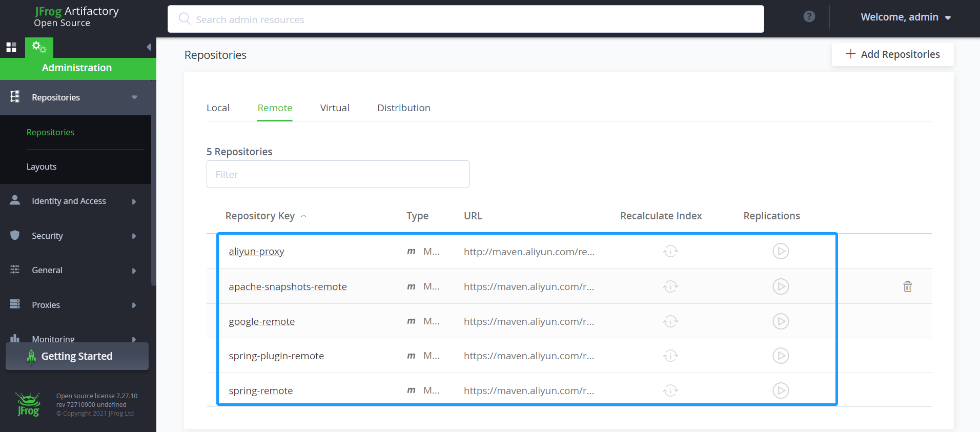The width and height of the screenshot is (980, 432).
Task: Click the Identity and Access person icon
Action: click(x=15, y=200)
